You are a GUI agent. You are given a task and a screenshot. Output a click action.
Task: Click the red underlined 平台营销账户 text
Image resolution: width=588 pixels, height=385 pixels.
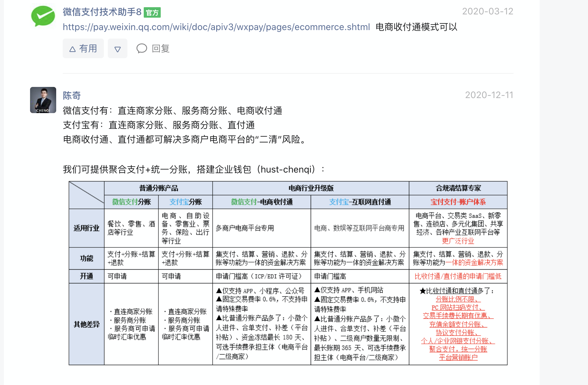pyautogui.click(x=458, y=357)
